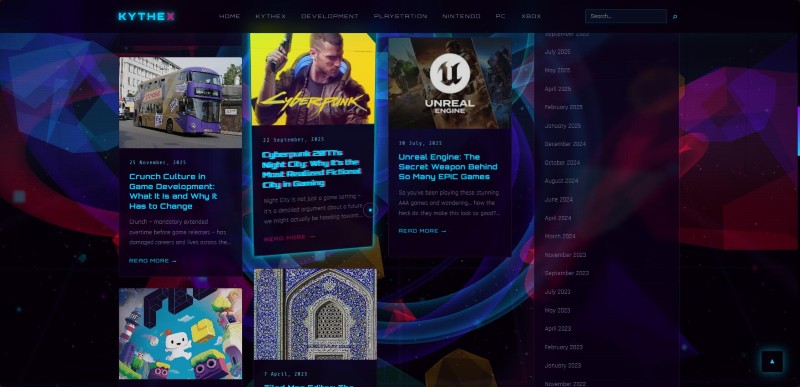This screenshot has height=387, width=800.
Task: Click Read More under Unreal Engine
Action: 422,231
